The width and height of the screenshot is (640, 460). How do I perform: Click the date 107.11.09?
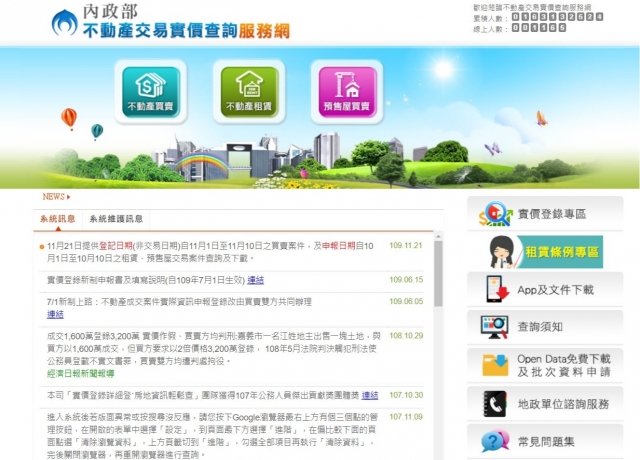click(x=406, y=417)
